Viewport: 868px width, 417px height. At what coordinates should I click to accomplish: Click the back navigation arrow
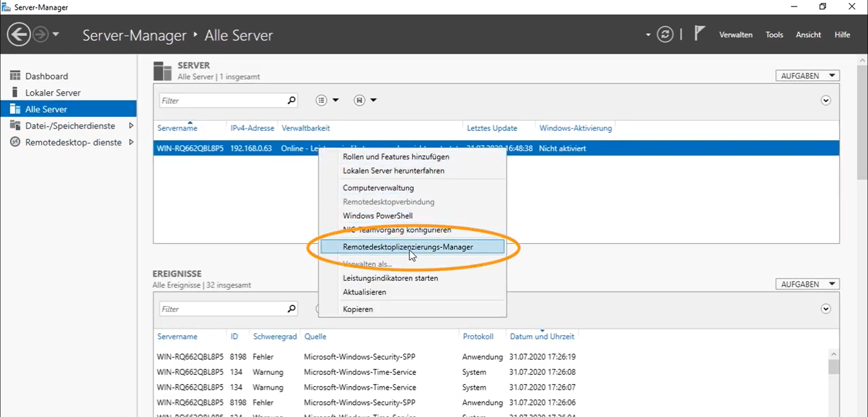point(19,35)
